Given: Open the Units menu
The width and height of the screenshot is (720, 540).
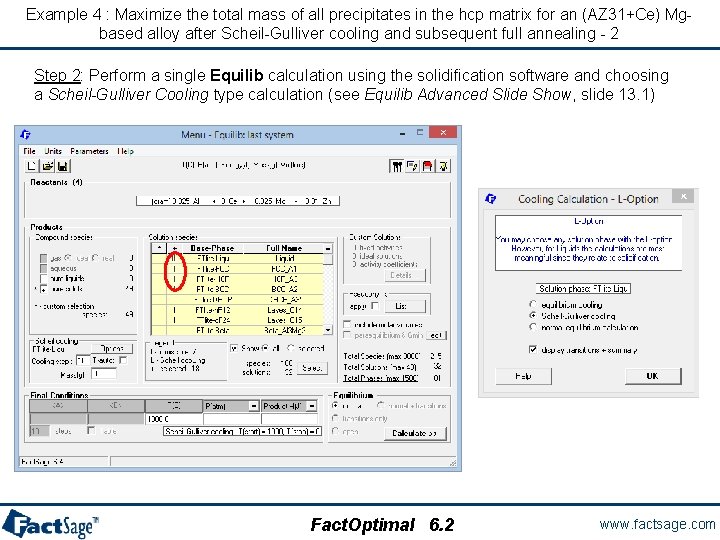Looking at the screenshot, I should [53, 151].
